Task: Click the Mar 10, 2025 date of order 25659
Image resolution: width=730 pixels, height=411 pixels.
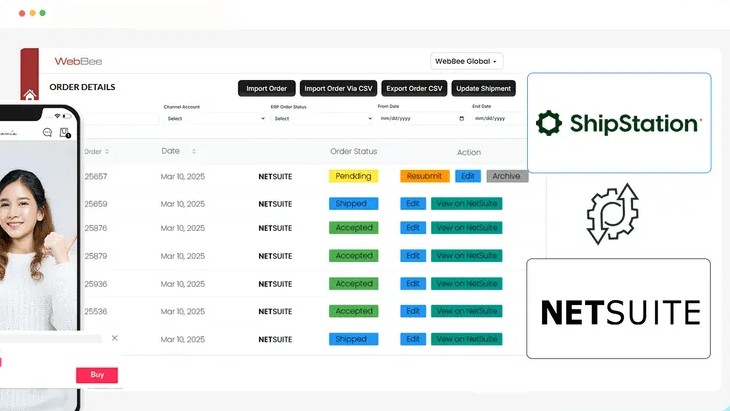Action: pyautogui.click(x=182, y=204)
